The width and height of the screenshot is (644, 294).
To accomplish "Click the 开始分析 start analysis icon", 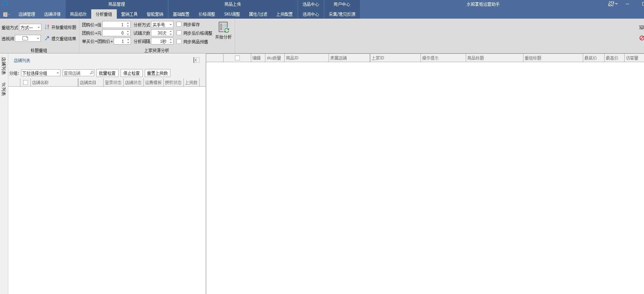I will [x=223, y=28].
